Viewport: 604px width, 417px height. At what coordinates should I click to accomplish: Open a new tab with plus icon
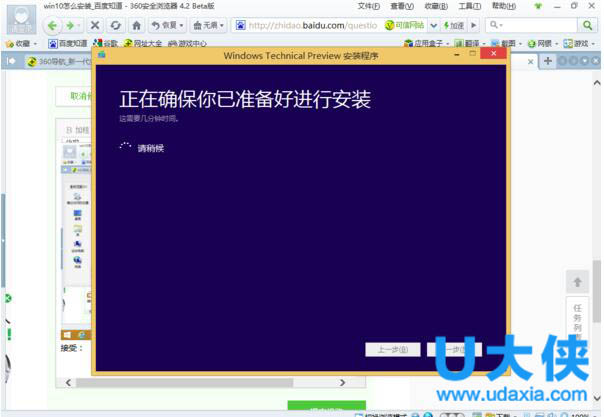(x=548, y=61)
